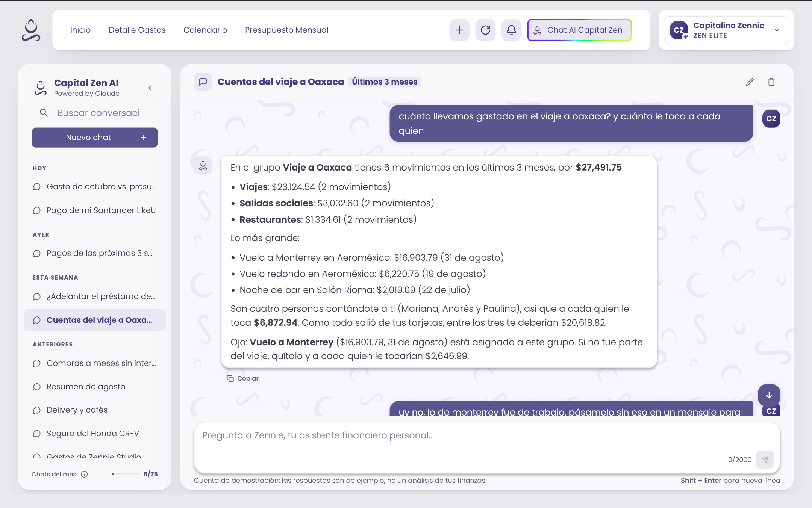Edit chat title with pencil icon
Viewport: 812px width, 508px height.
point(750,82)
